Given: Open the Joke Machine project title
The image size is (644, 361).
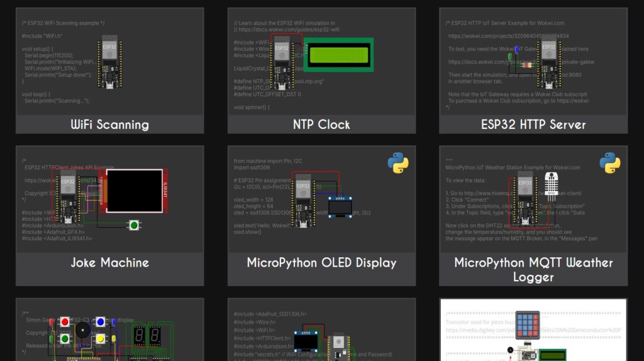Looking at the screenshot, I should [x=109, y=262].
